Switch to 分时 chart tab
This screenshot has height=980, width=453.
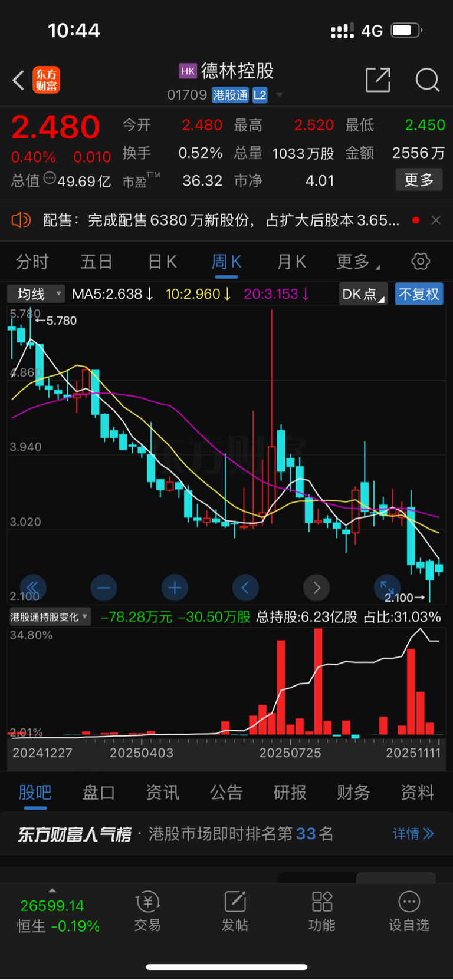[x=32, y=262]
